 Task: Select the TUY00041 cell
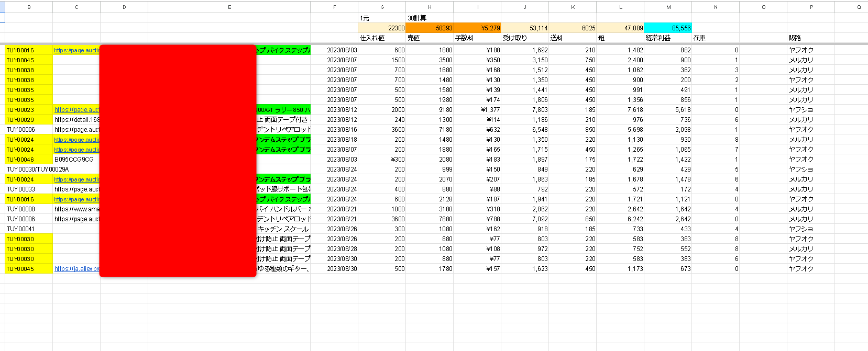point(29,229)
